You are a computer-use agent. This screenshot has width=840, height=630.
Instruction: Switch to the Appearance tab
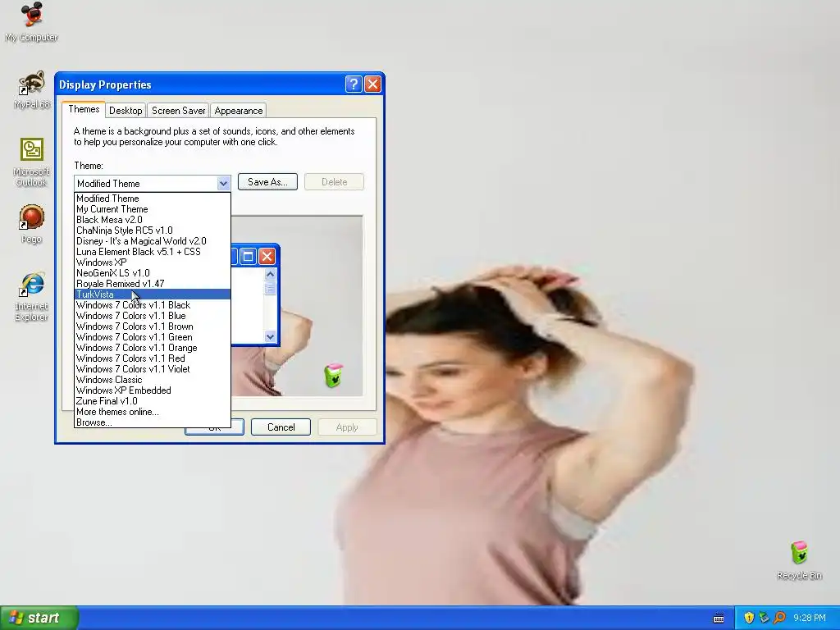point(239,111)
